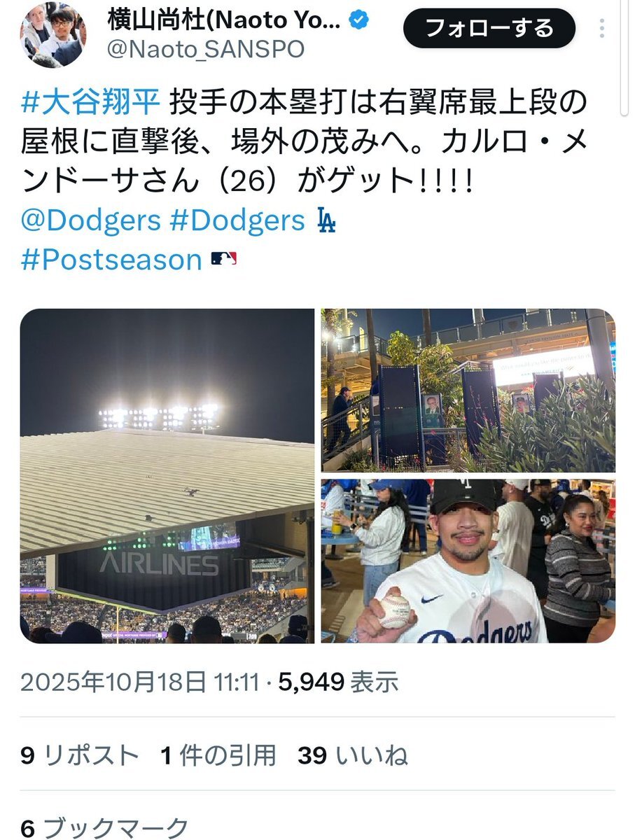Click the LA Dodgers logo emoji
The image size is (635, 840).
(326, 220)
